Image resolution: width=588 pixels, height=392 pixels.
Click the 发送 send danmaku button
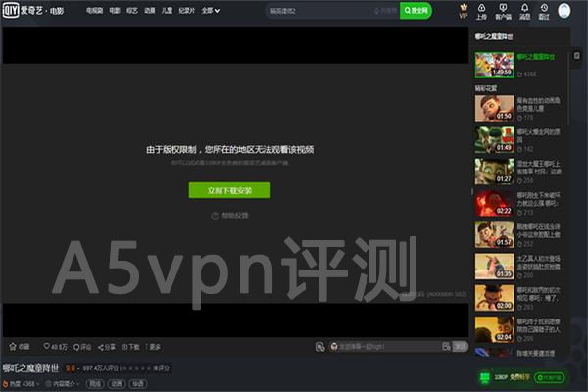point(461,346)
